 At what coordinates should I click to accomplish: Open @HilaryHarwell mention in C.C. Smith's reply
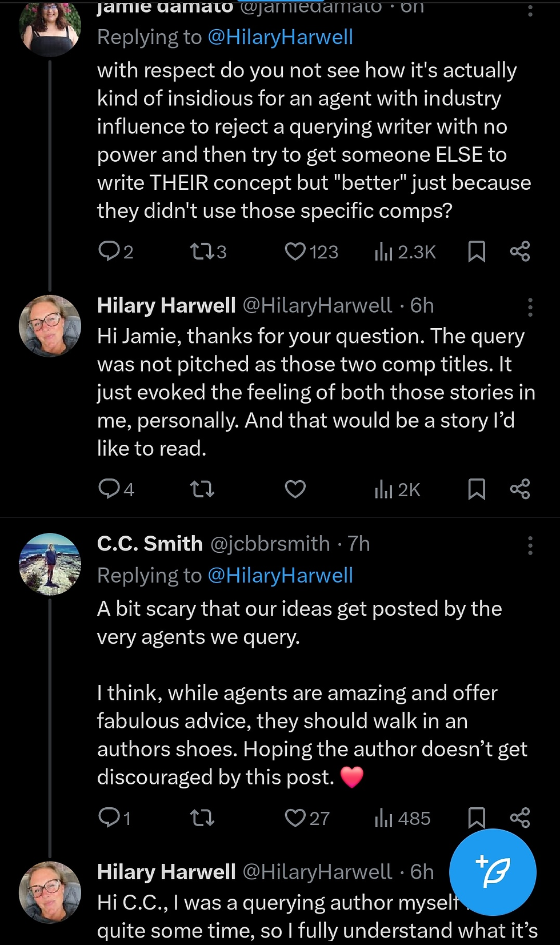tap(280, 575)
